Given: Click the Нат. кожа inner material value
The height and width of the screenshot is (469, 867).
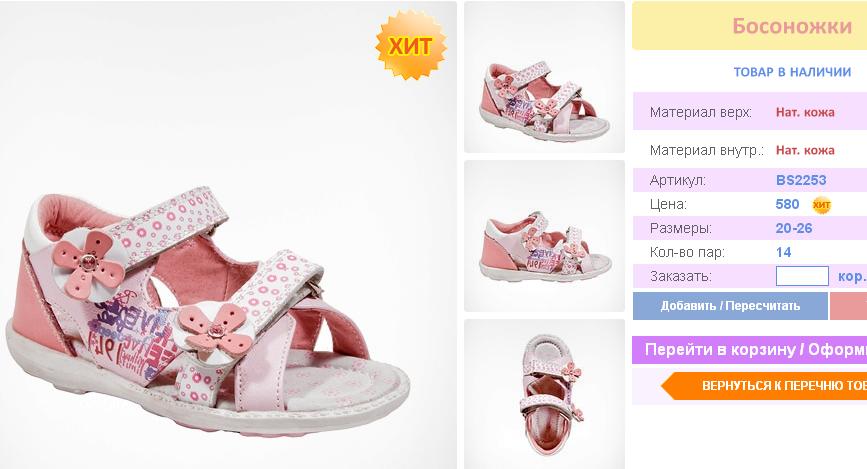Looking at the screenshot, I should tap(805, 150).
